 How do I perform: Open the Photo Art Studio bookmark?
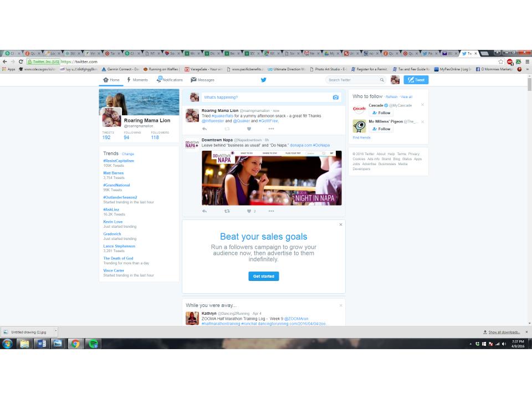pyautogui.click(x=328, y=69)
